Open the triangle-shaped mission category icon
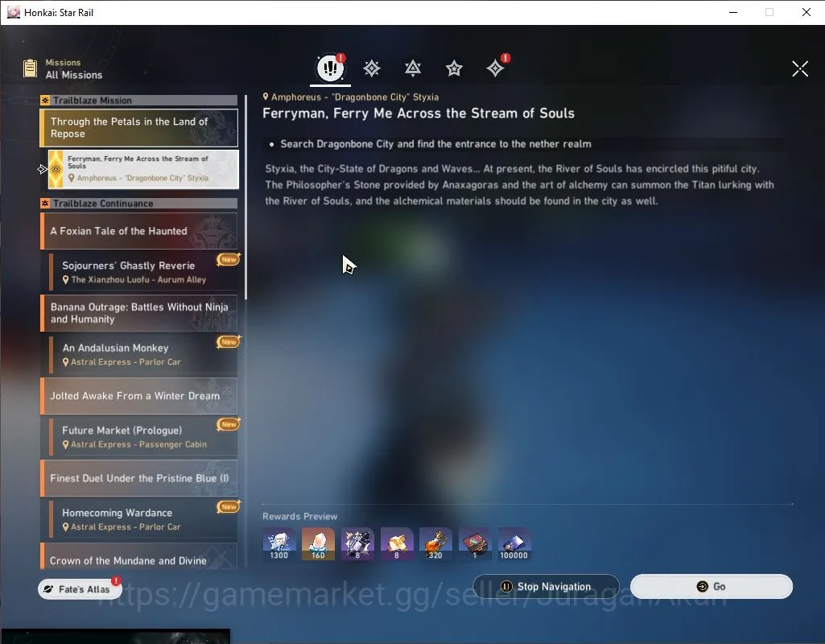The image size is (825, 644). click(413, 68)
